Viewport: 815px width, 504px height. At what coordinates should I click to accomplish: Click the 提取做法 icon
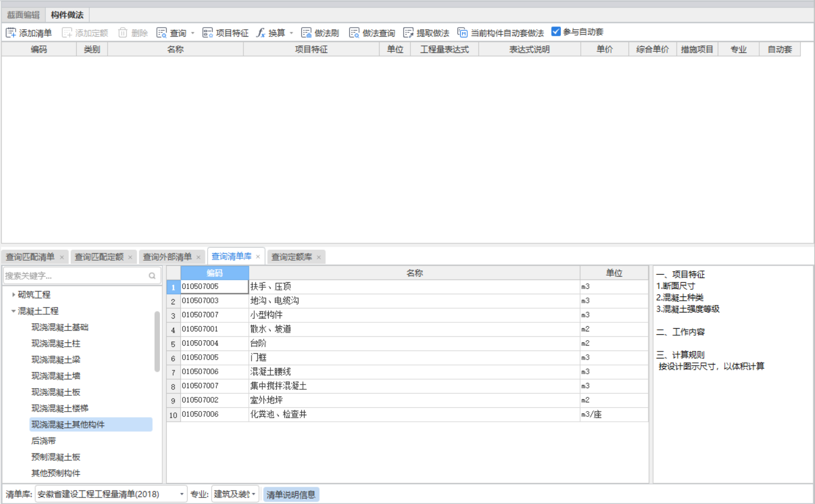click(x=408, y=33)
